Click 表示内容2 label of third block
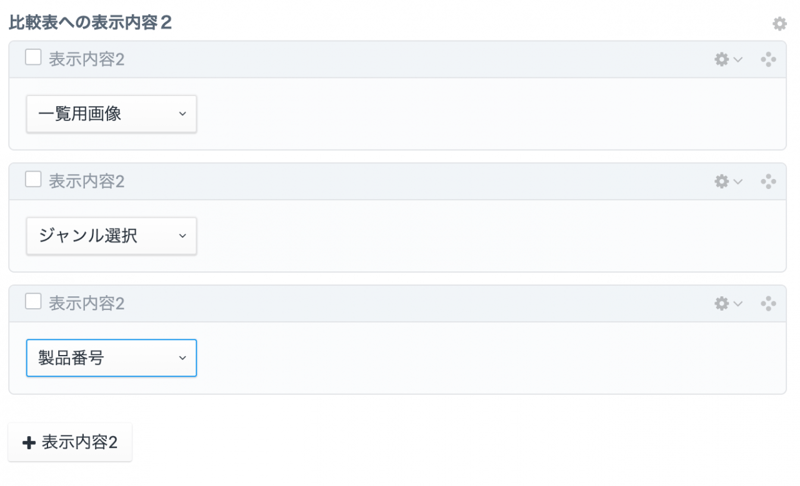This screenshot has width=800, height=486. click(x=87, y=304)
